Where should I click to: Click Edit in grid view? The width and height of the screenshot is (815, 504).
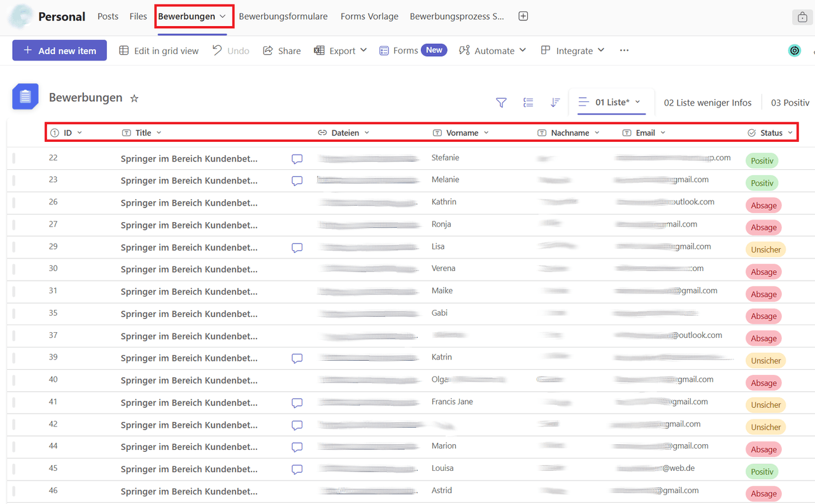[159, 51]
